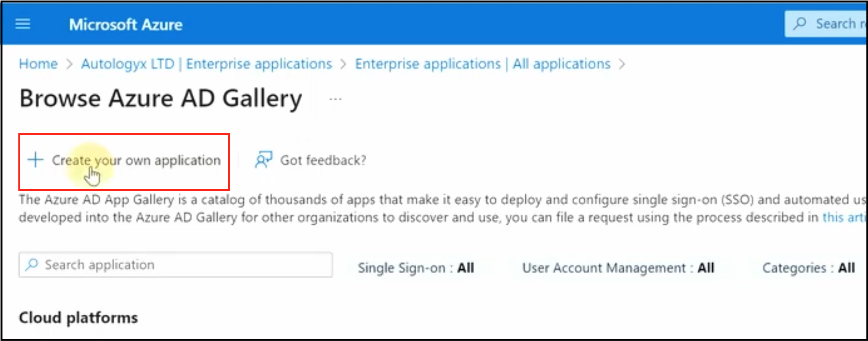
Task: Open Autologyx LTD Enterprise applications breadcrumb
Action: tap(206, 64)
